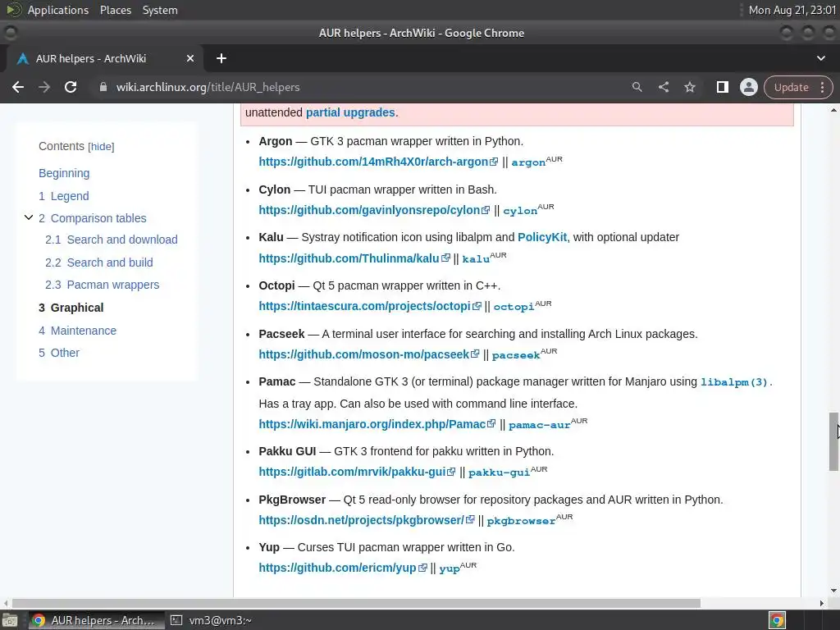
Task: Open the pkgbrowser AUR package link
Action: 521,521
